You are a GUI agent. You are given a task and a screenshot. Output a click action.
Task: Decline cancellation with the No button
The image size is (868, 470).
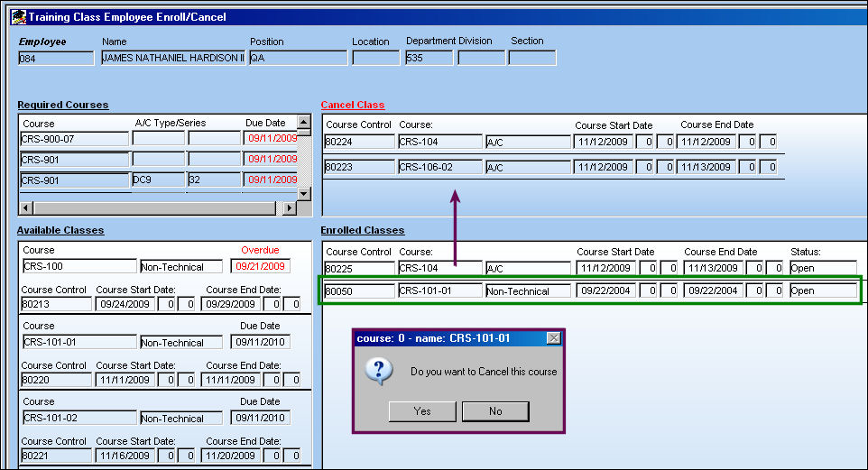coord(495,411)
